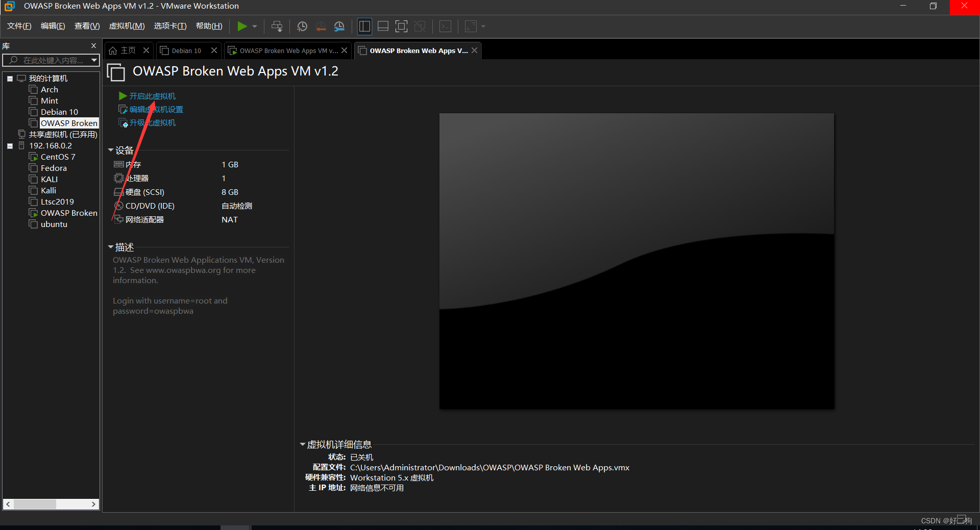The width and height of the screenshot is (980, 530).
Task: Click the 升级此虚拟机 link
Action: coord(152,122)
